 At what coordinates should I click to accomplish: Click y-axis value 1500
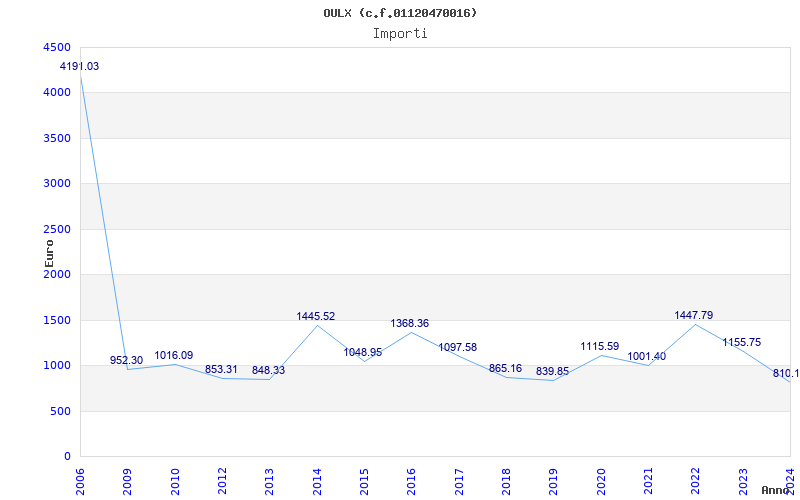tap(57, 320)
